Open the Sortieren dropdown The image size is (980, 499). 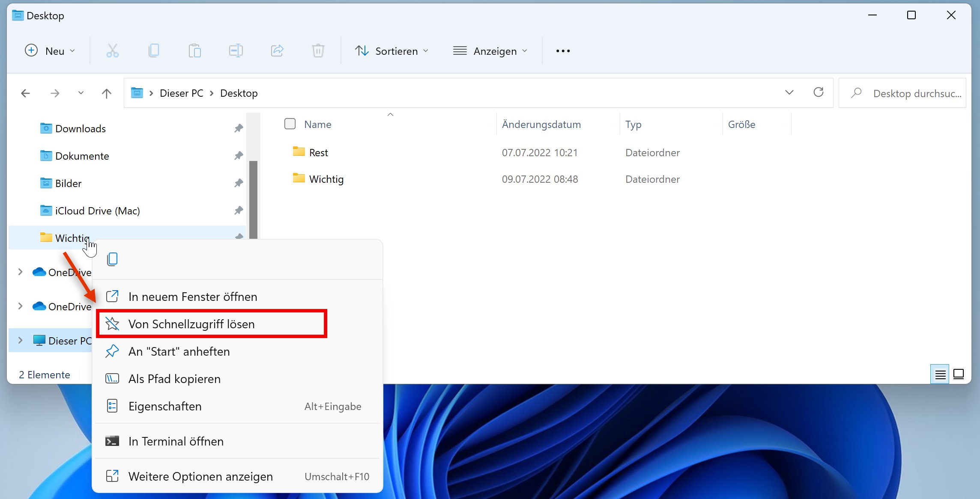click(391, 51)
